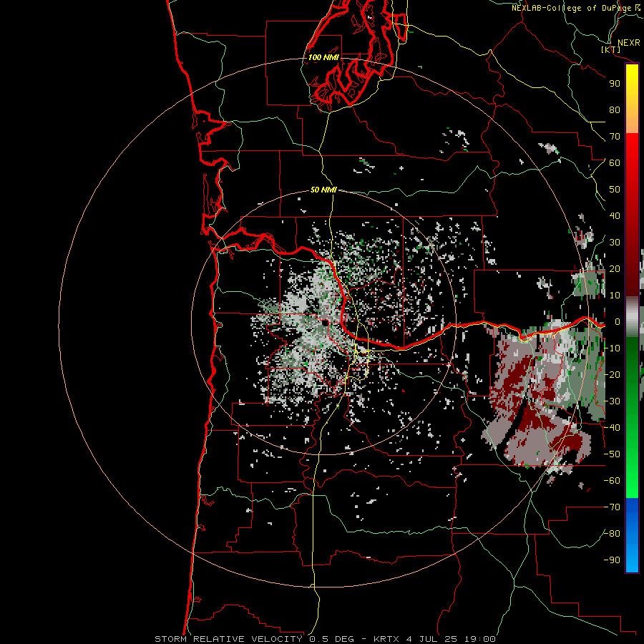
Task: Click the -50 value on velocity scale
Action: (612, 454)
